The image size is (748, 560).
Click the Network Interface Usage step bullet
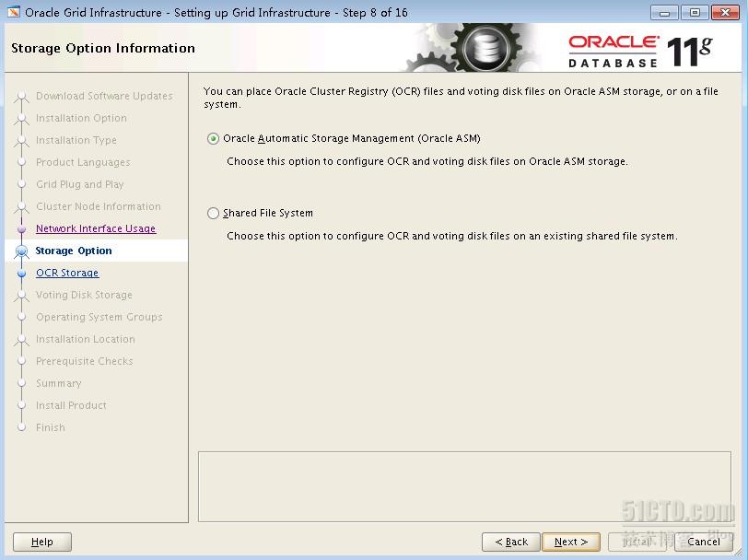[x=21, y=229]
